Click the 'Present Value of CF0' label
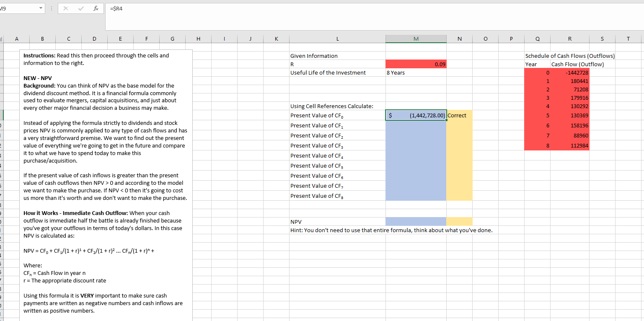This screenshot has width=644, height=321. 317,116
